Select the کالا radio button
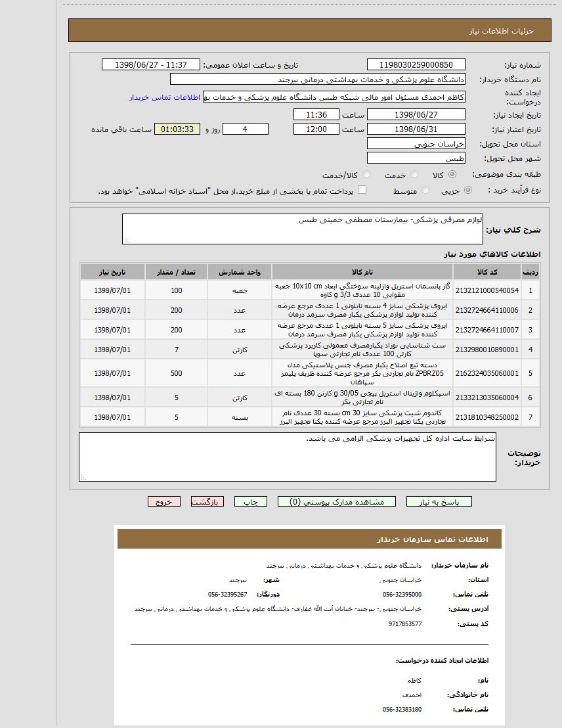 pyautogui.click(x=451, y=174)
